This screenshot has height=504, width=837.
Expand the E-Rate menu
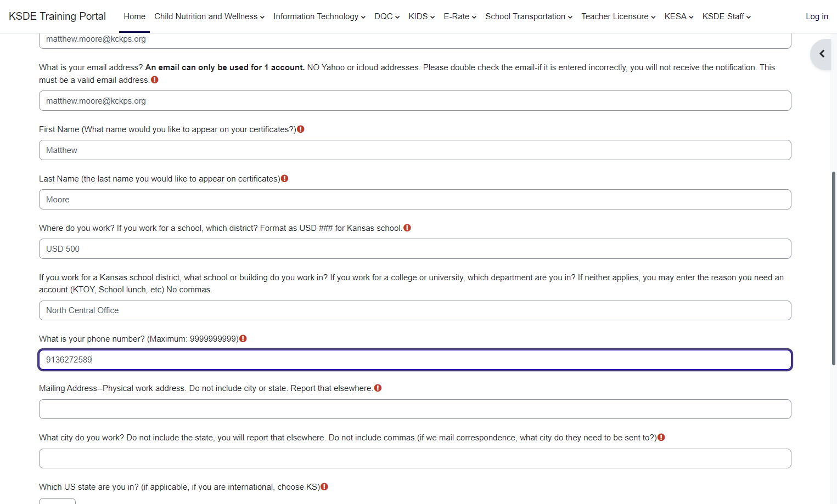tap(460, 16)
